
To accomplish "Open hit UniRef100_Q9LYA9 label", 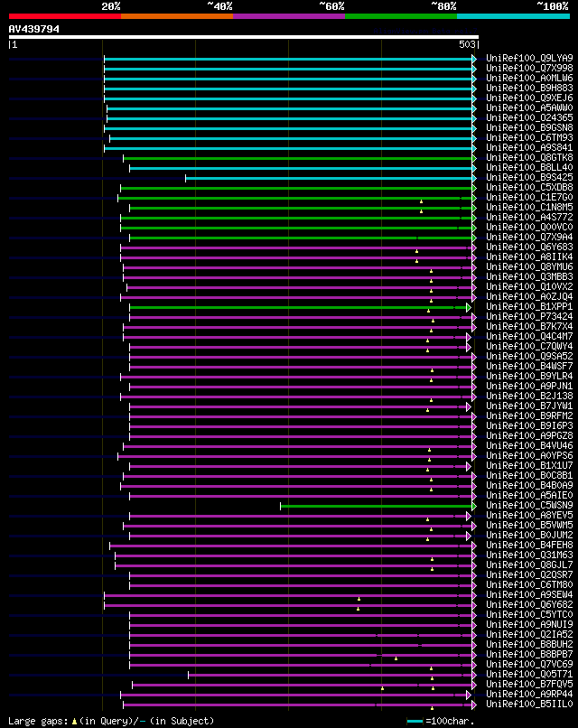I will pyautogui.click(x=529, y=58).
